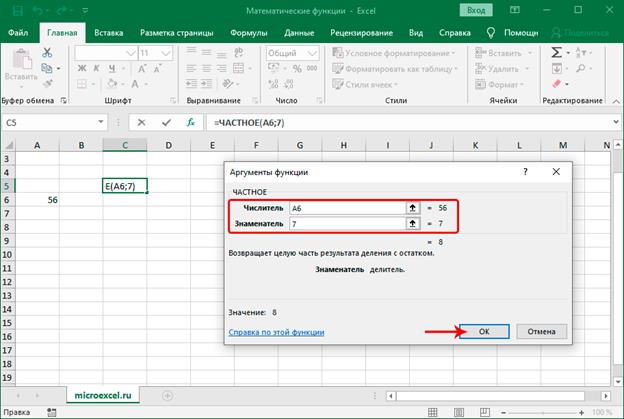The height and width of the screenshot is (419, 624).
Task: Click the merge cells icon
Action: pos(238,68)
